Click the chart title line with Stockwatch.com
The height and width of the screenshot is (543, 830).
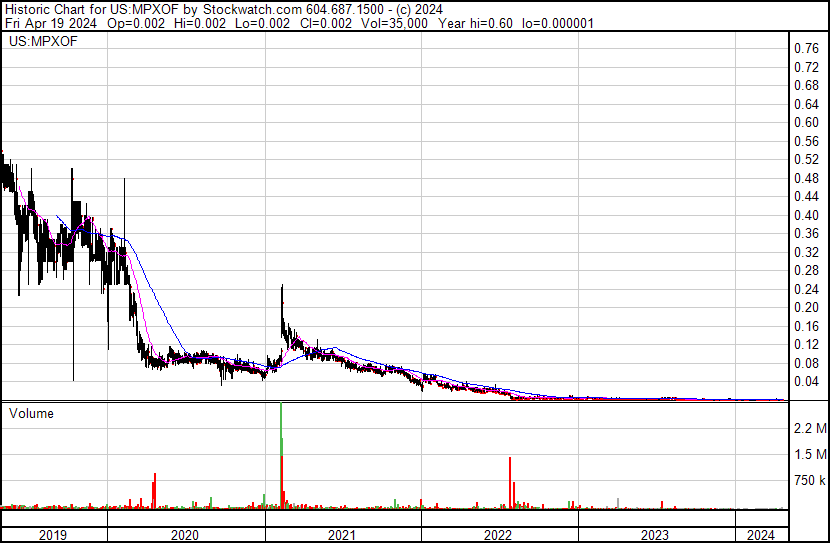[x=224, y=10]
